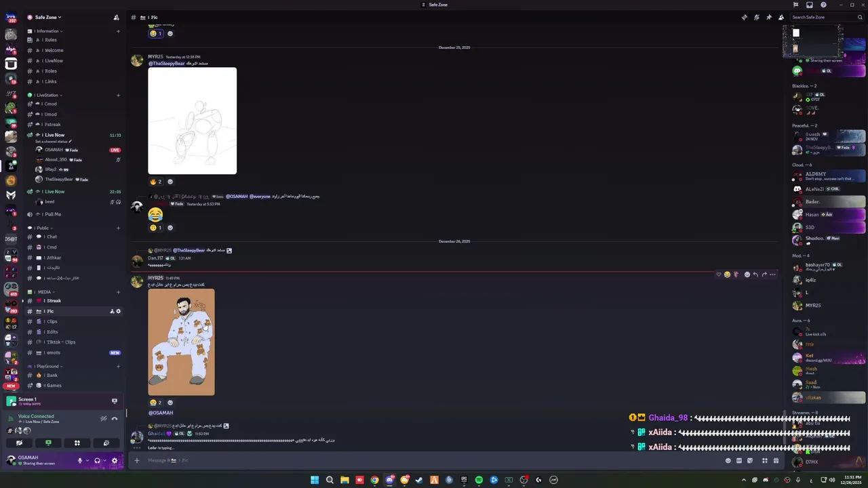
Task: Click the @everyone mention
Action: (x=260, y=197)
